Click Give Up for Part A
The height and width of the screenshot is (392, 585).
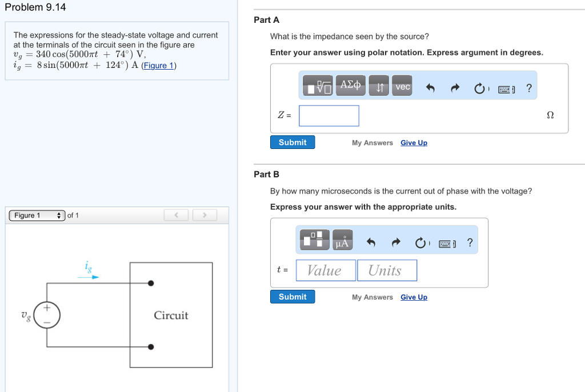coord(414,143)
